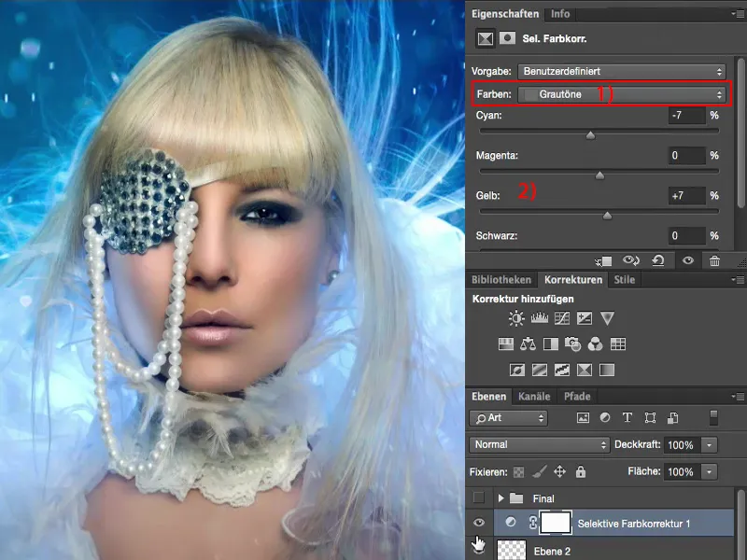747x560 pixels.
Task: Filter layers by adjustment layers
Action: pos(605,417)
